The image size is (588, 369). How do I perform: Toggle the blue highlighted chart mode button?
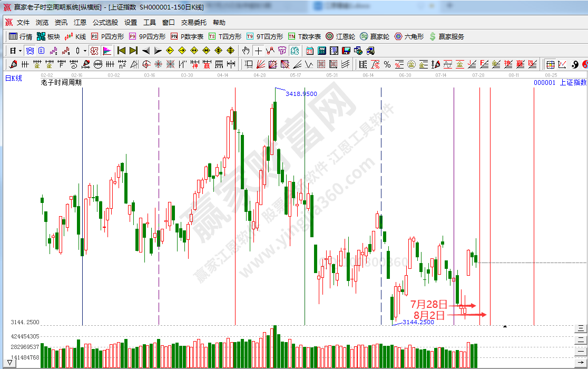click(30, 51)
